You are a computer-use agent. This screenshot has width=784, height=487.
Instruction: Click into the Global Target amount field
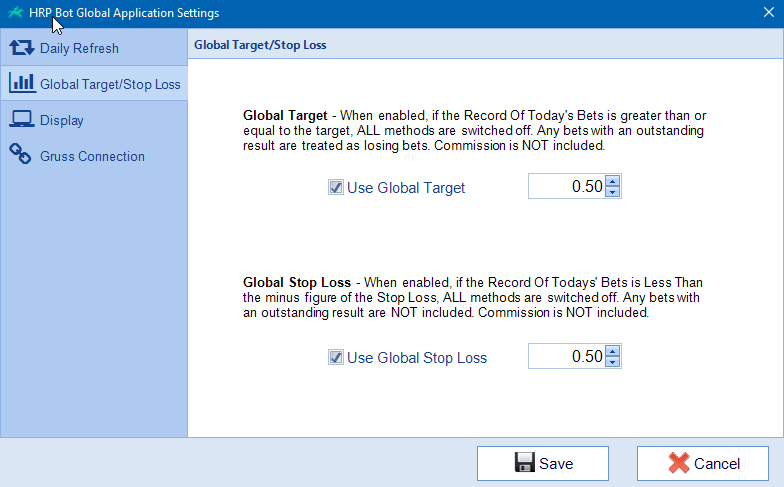(x=566, y=186)
